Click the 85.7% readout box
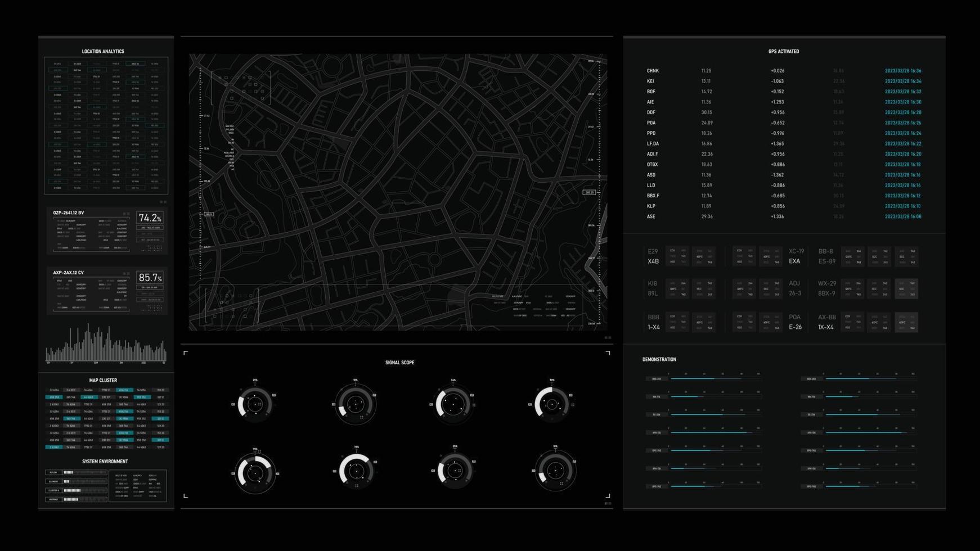 150,278
